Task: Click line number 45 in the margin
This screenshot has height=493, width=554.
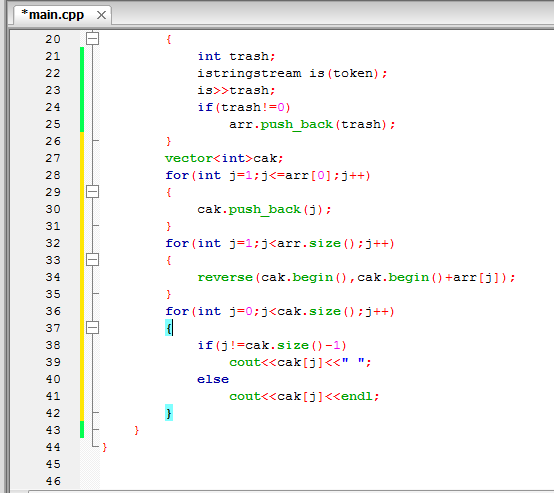Action: (53, 464)
